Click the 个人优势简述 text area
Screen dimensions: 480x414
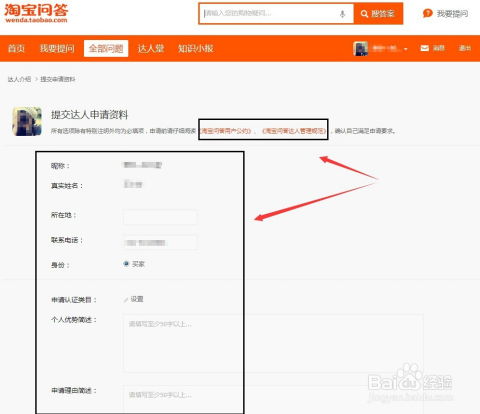click(x=273, y=343)
